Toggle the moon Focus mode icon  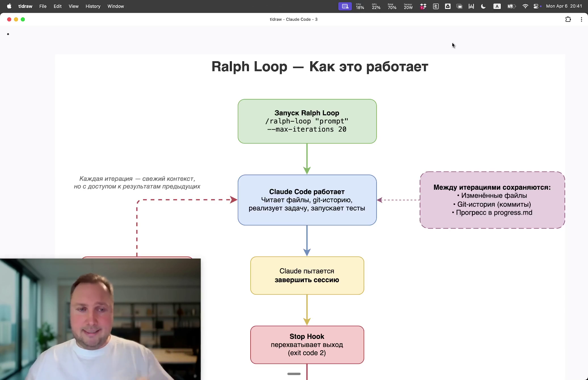[483, 6]
